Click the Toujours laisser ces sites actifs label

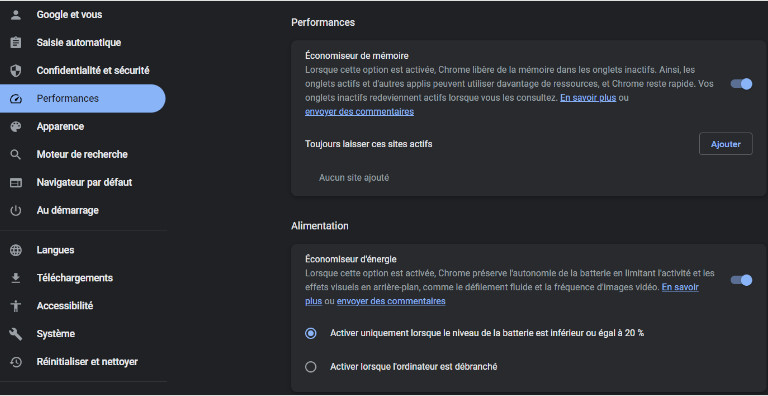(x=368, y=144)
